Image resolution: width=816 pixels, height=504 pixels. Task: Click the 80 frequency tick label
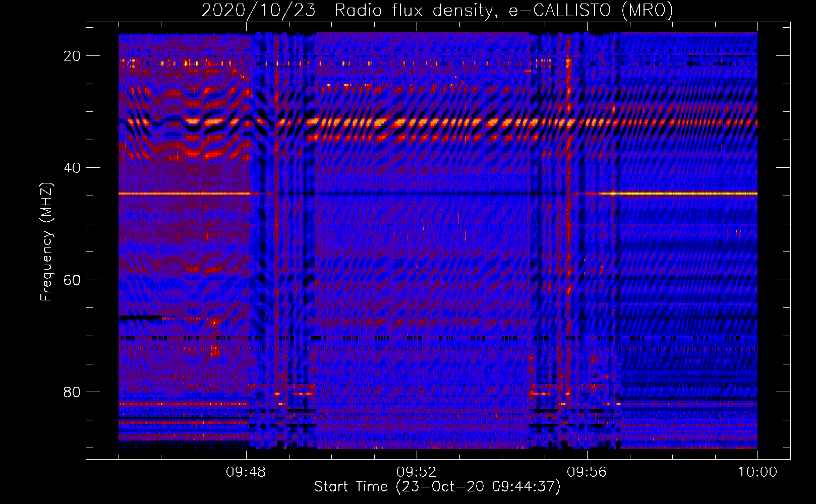(x=72, y=392)
